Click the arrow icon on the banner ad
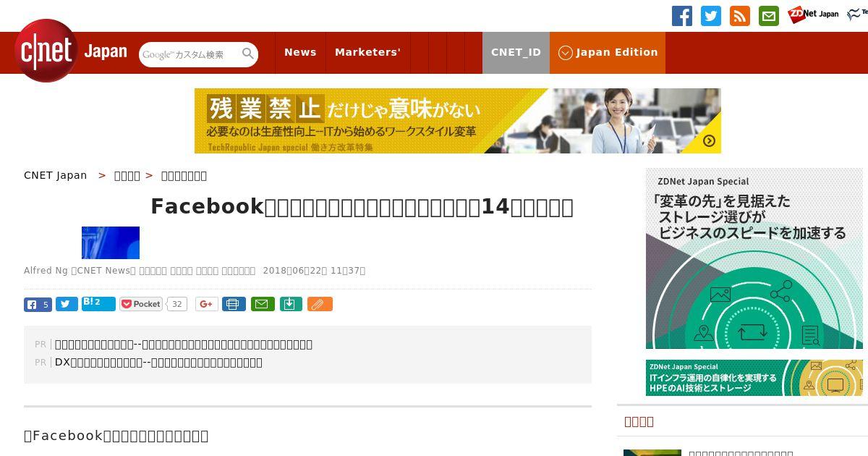This screenshot has height=456, width=868. [709, 140]
